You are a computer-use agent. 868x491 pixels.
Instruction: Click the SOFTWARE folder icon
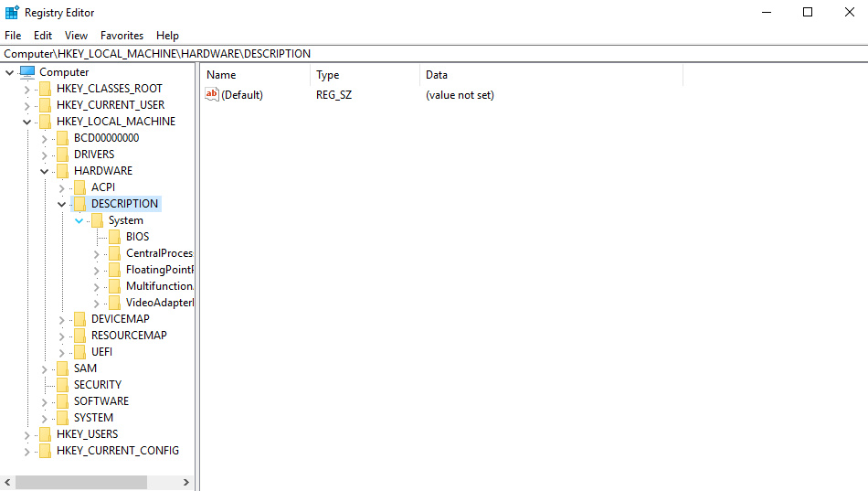(63, 401)
